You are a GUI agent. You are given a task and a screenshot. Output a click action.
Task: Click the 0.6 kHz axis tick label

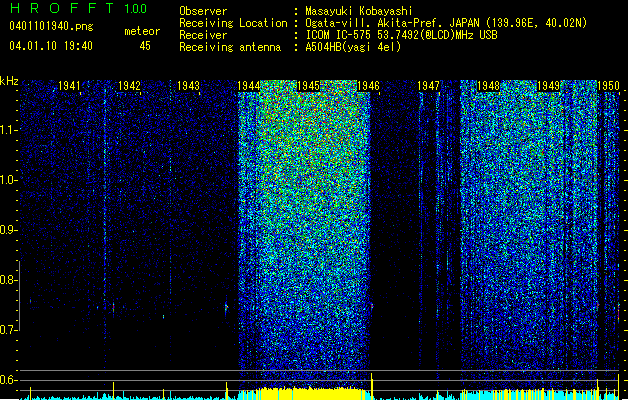[x=8, y=380]
